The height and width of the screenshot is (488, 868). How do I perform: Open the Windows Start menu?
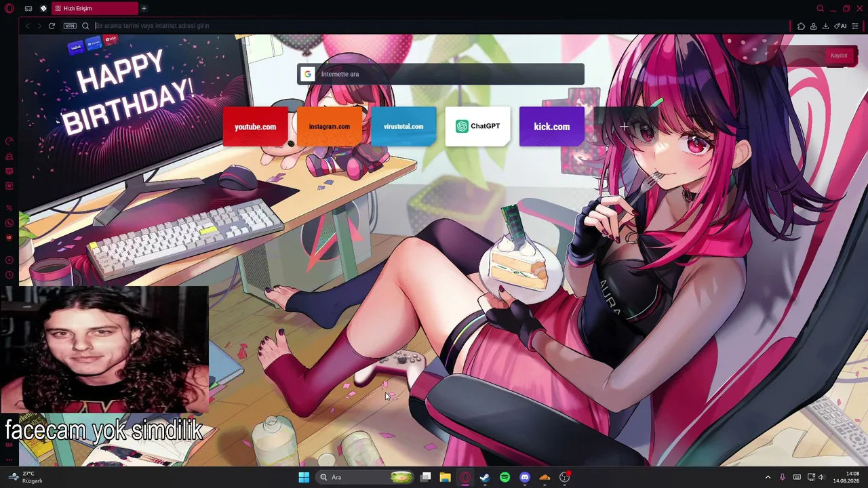[304, 477]
